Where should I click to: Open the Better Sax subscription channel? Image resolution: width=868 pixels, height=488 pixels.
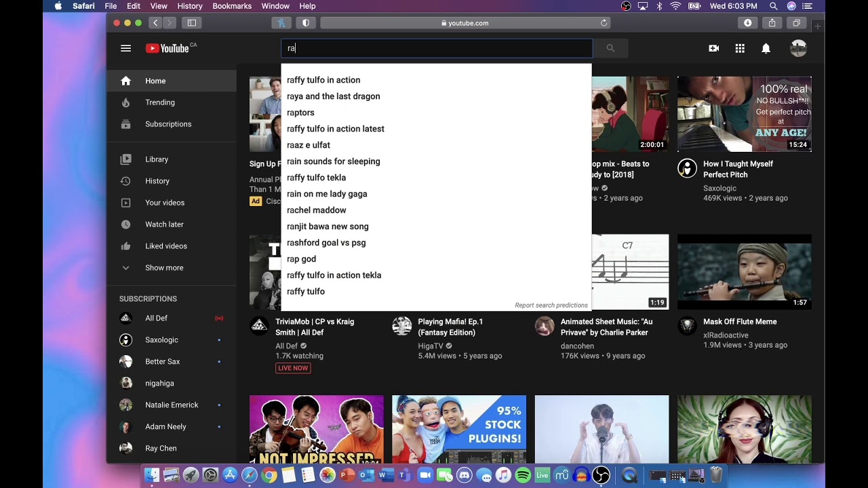[x=172, y=361]
